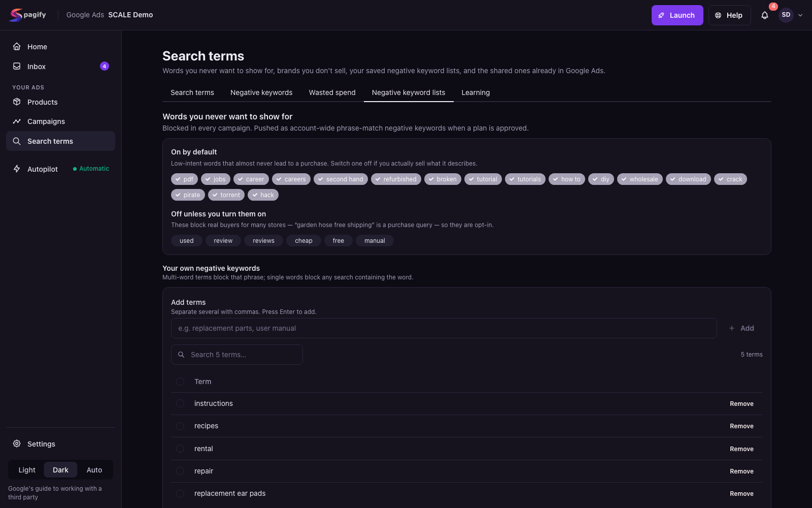Click the SD user avatar
This screenshot has width=812, height=508.
coord(786,15)
